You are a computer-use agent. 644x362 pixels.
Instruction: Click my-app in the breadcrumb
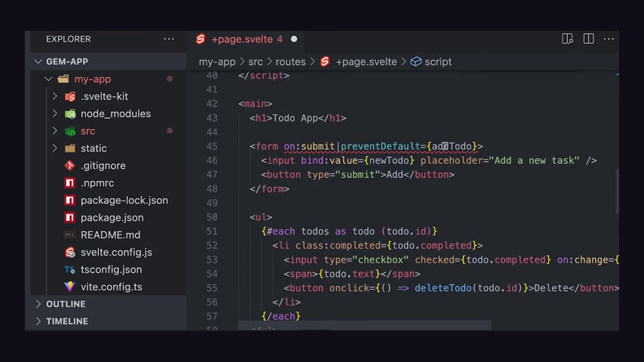coord(217,62)
